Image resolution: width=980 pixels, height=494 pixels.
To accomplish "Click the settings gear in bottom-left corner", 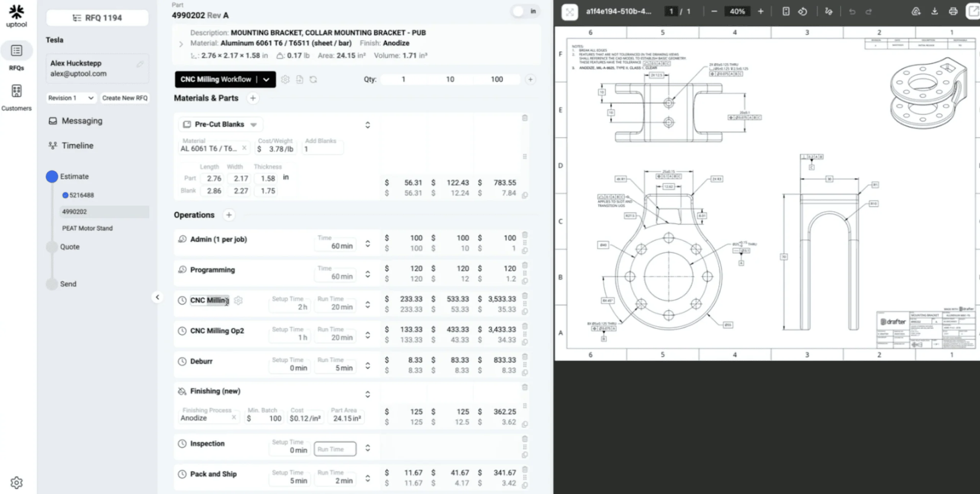I will pyautogui.click(x=16, y=482).
